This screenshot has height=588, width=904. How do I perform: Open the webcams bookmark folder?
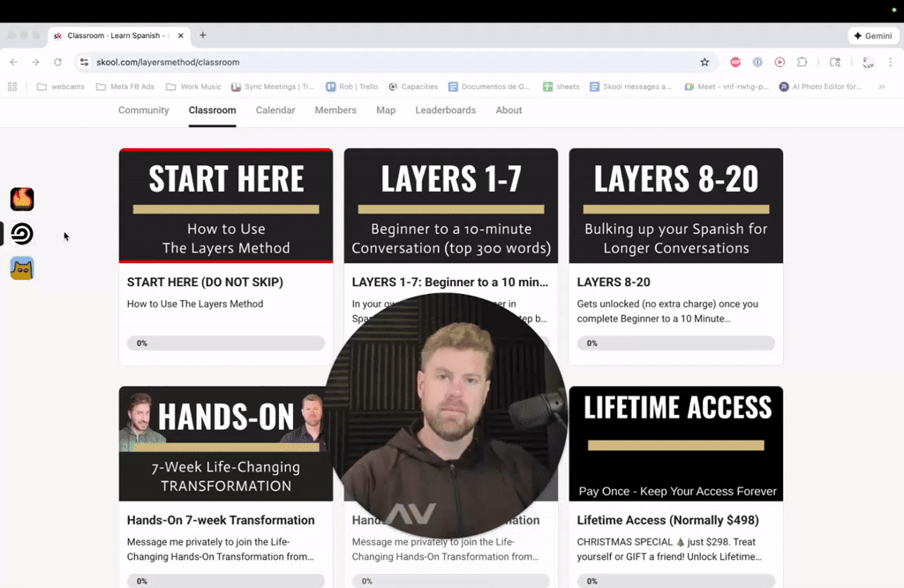pos(61,87)
